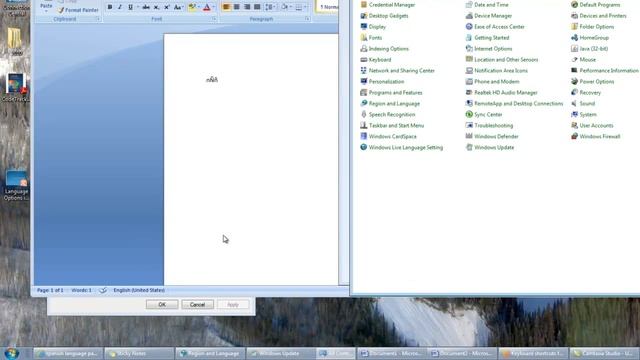Apply the red font color
This screenshot has width=640, height=360.
click(x=207, y=7)
